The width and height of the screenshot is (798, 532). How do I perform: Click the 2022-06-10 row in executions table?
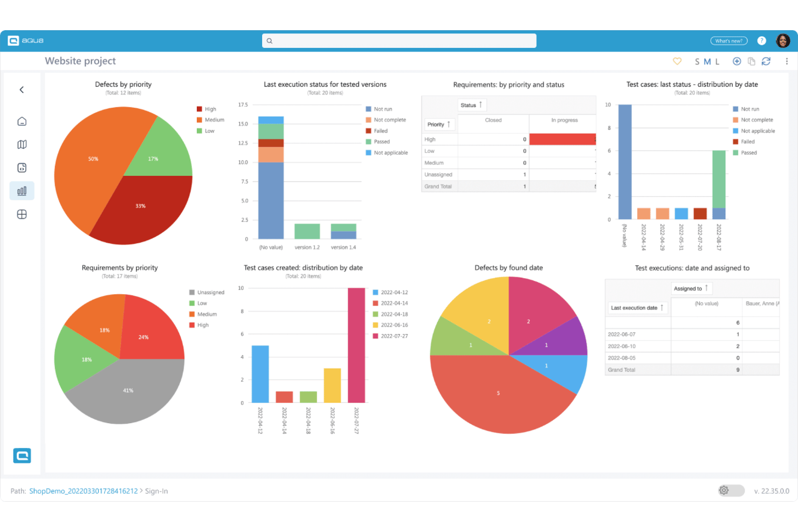pyautogui.click(x=692, y=346)
